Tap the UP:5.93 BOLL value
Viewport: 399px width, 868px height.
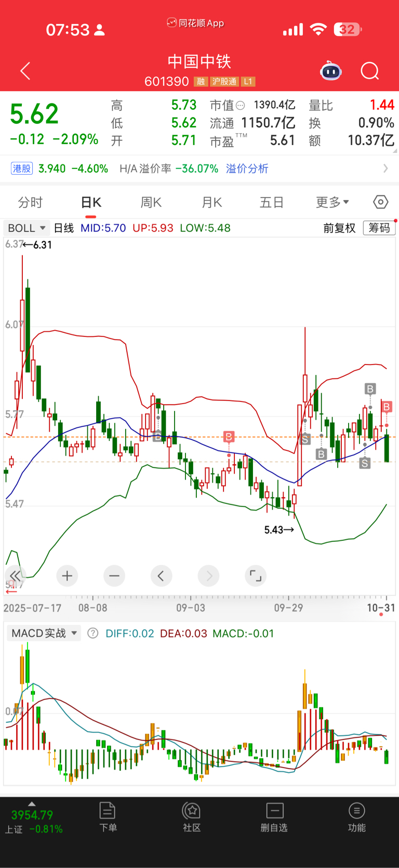tap(153, 228)
